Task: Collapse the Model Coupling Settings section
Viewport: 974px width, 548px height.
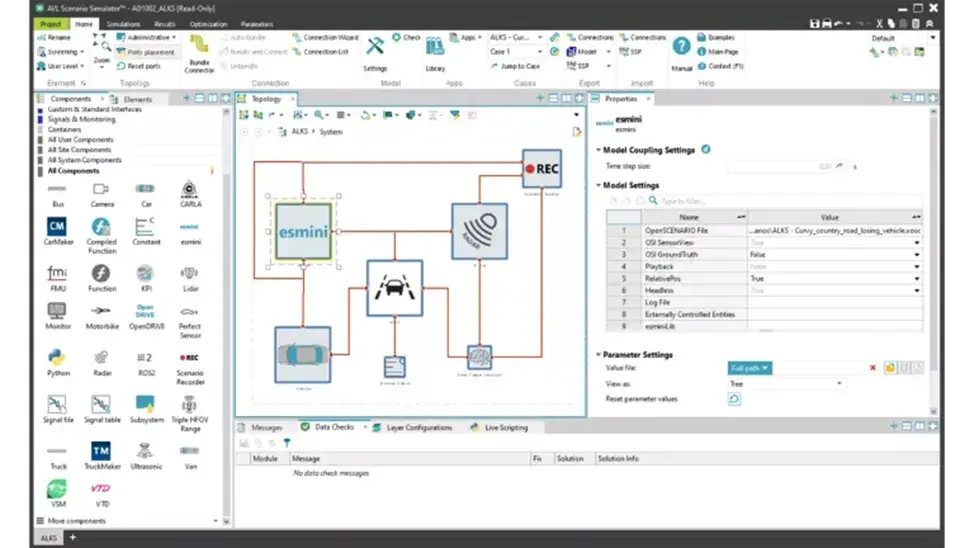Action: pyautogui.click(x=599, y=150)
